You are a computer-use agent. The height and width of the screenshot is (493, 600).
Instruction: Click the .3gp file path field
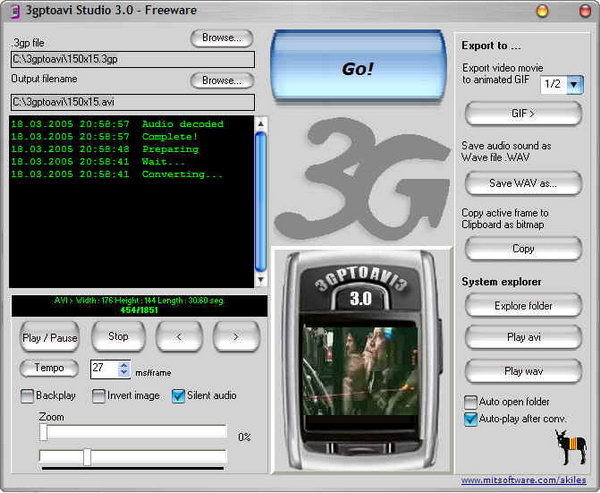(x=133, y=60)
